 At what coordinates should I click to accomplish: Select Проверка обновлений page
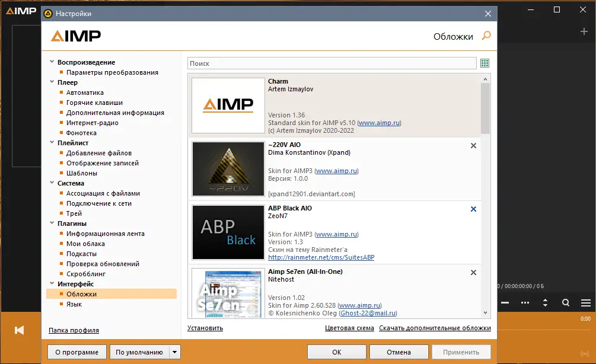103,264
